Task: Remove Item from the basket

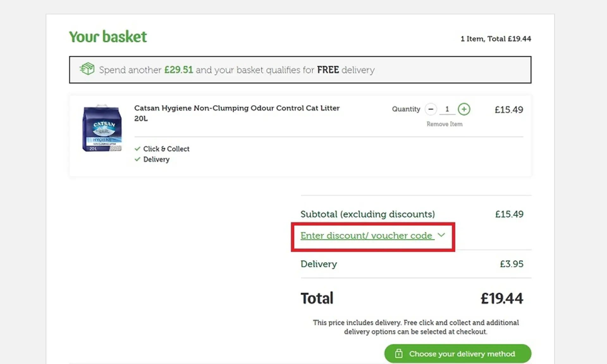Action: [x=445, y=124]
